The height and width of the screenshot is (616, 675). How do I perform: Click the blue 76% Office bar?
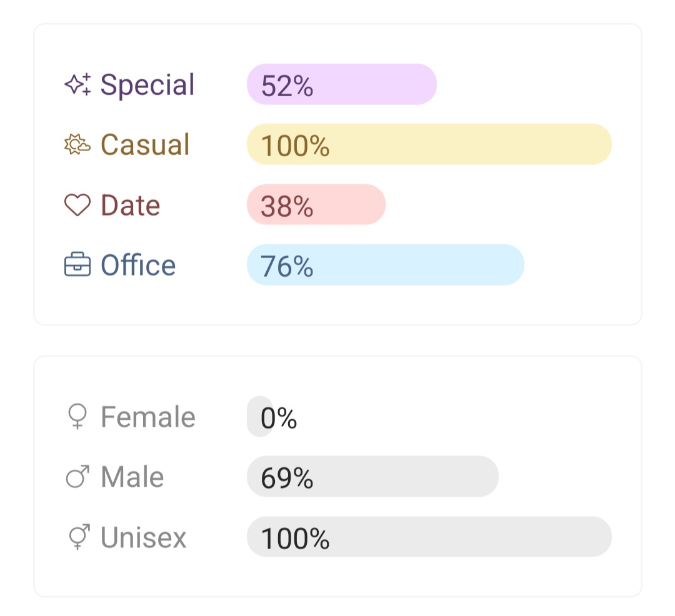click(385, 265)
